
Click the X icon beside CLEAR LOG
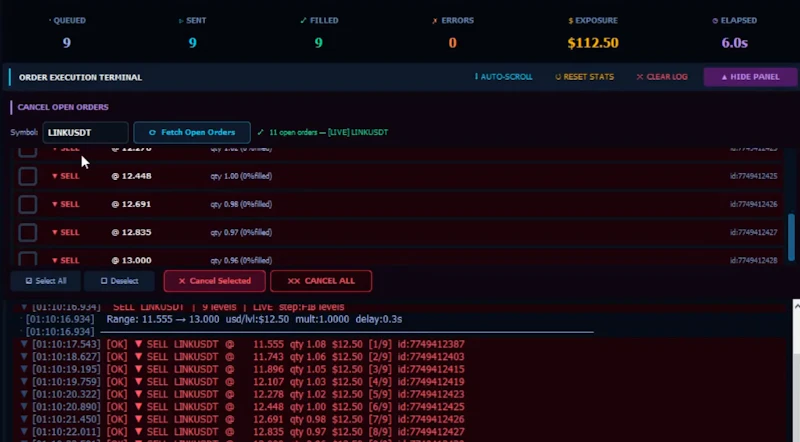point(640,77)
